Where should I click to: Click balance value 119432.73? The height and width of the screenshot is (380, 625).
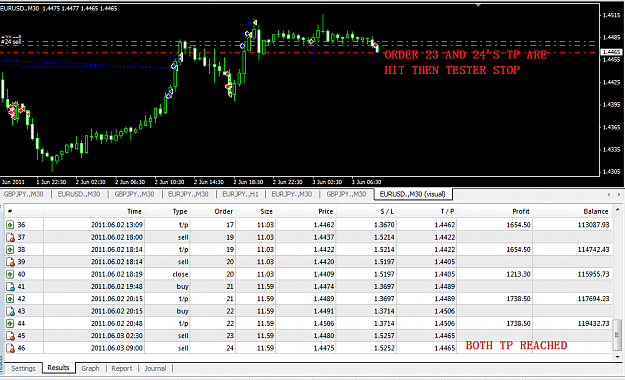click(594, 323)
